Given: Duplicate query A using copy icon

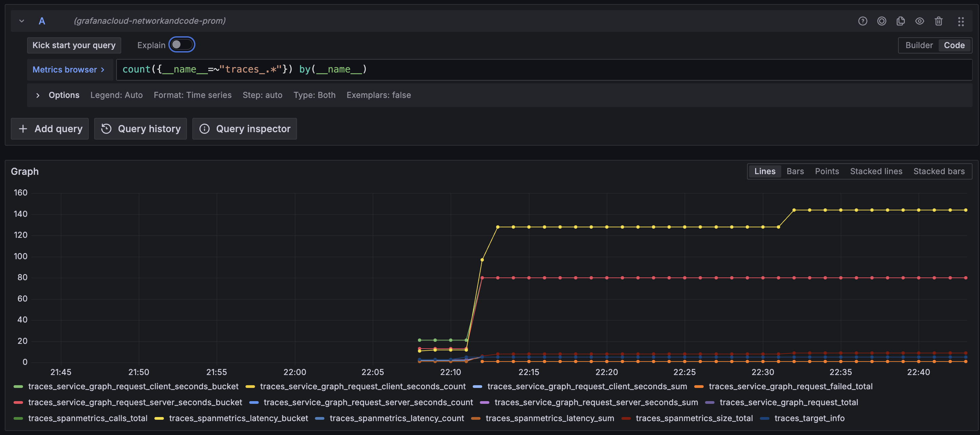Looking at the screenshot, I should click(900, 21).
